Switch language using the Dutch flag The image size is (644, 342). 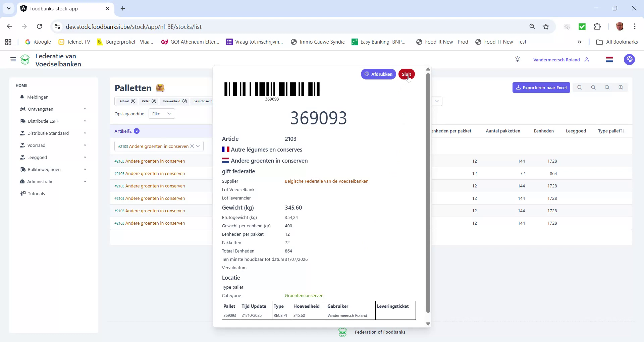tap(609, 59)
